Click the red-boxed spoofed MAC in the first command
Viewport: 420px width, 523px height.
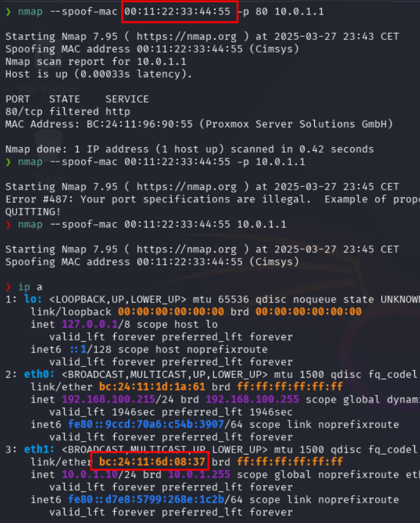pyautogui.click(x=180, y=12)
